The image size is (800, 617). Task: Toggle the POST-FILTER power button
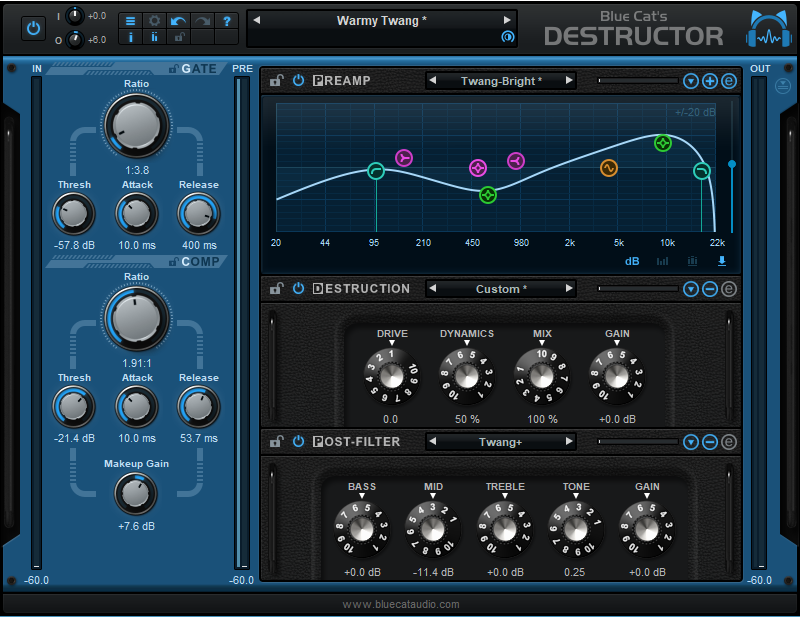298,442
